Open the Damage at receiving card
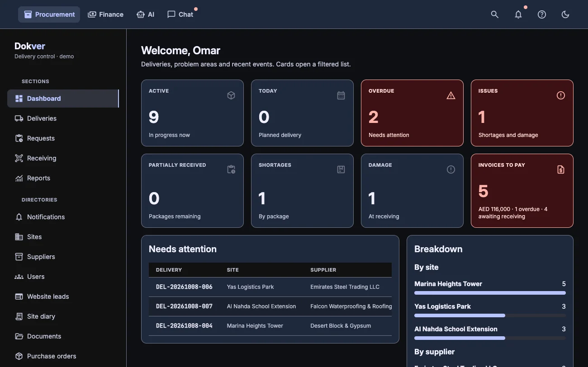588x367 pixels. [412, 191]
